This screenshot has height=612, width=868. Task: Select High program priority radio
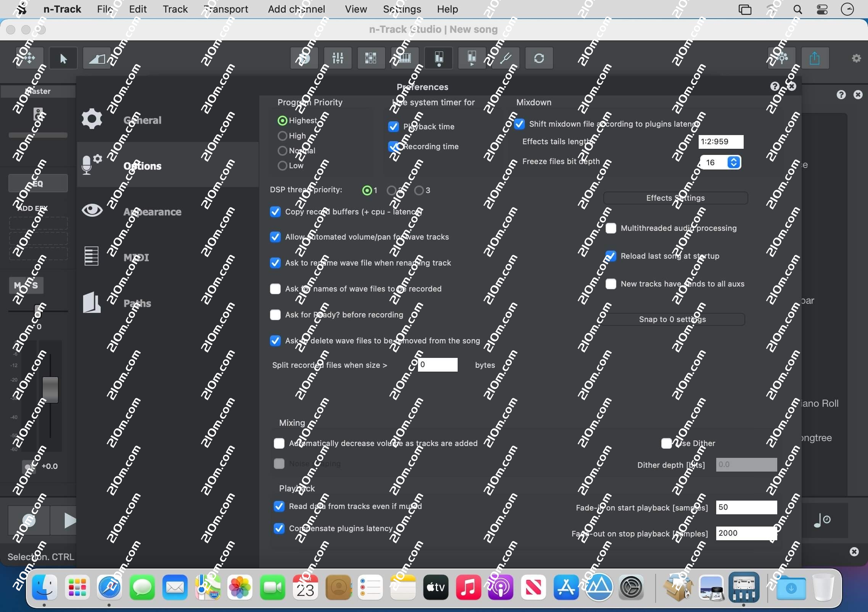(x=283, y=136)
